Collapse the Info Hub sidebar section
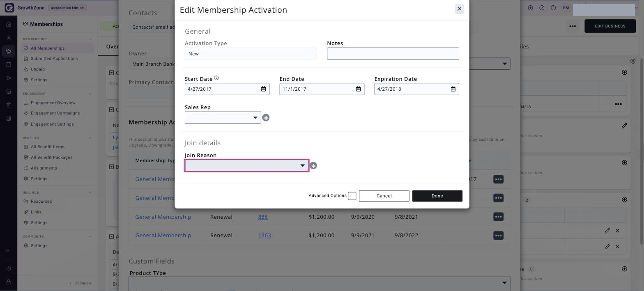This screenshot has width=644, height=291. (90, 192)
